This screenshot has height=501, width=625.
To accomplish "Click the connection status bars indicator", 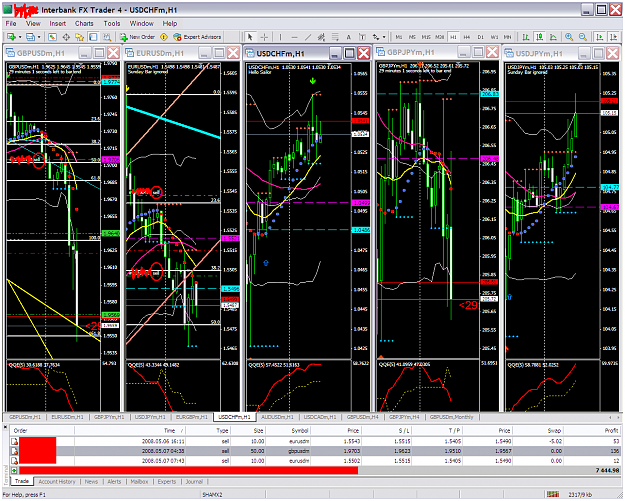I will (x=552, y=495).
